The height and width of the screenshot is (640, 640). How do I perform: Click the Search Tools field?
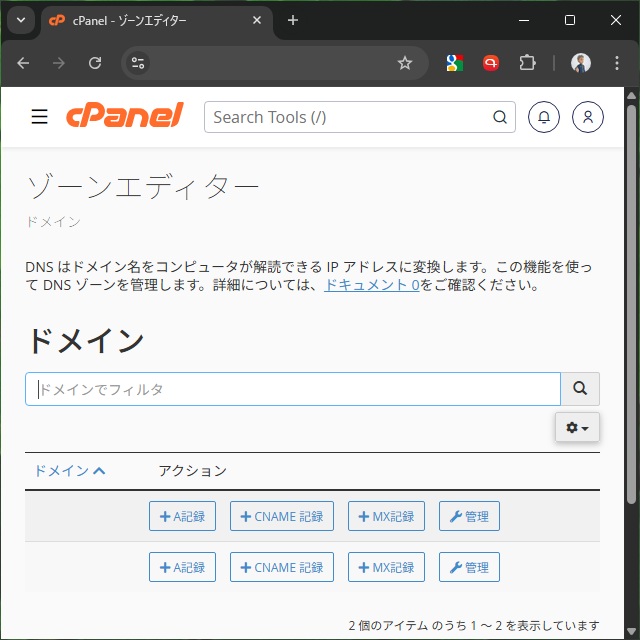(x=350, y=117)
